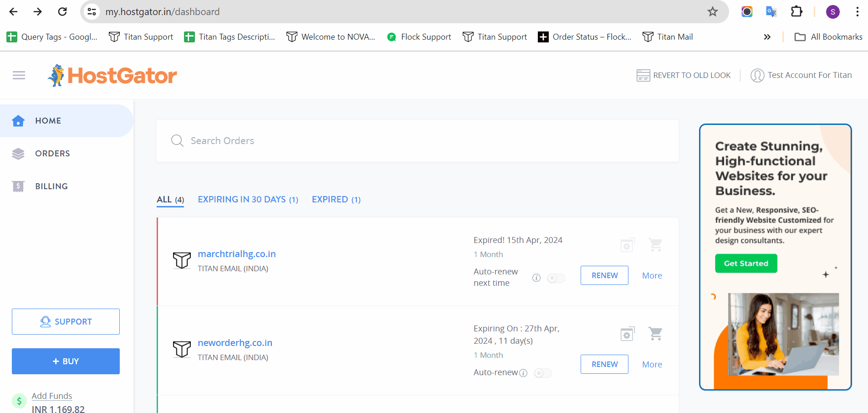Select the ALL (4) orders tab
868x413 pixels.
click(170, 200)
